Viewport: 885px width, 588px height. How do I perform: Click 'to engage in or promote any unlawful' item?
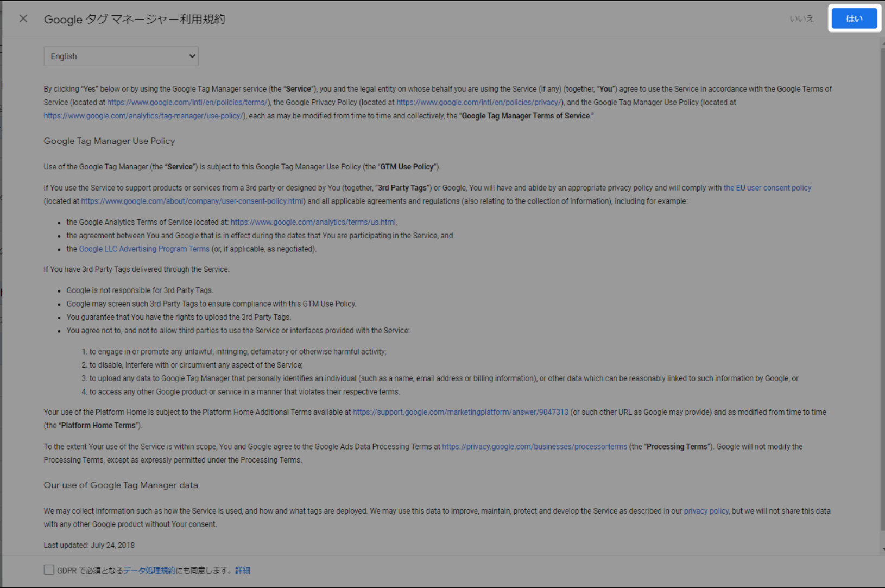click(x=238, y=352)
